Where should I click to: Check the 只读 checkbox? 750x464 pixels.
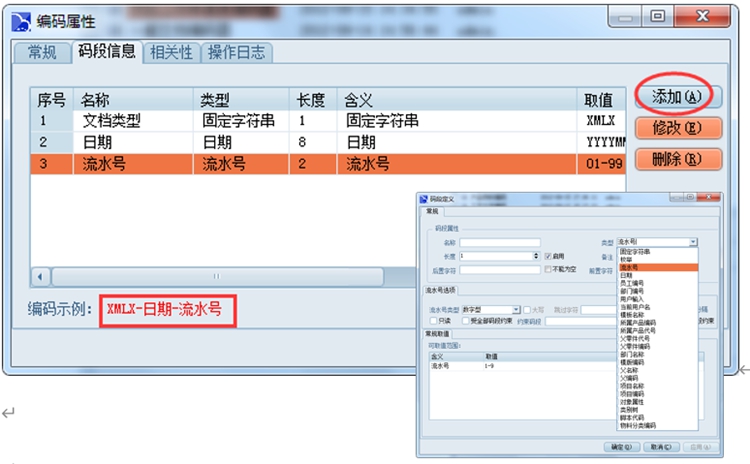(433, 321)
